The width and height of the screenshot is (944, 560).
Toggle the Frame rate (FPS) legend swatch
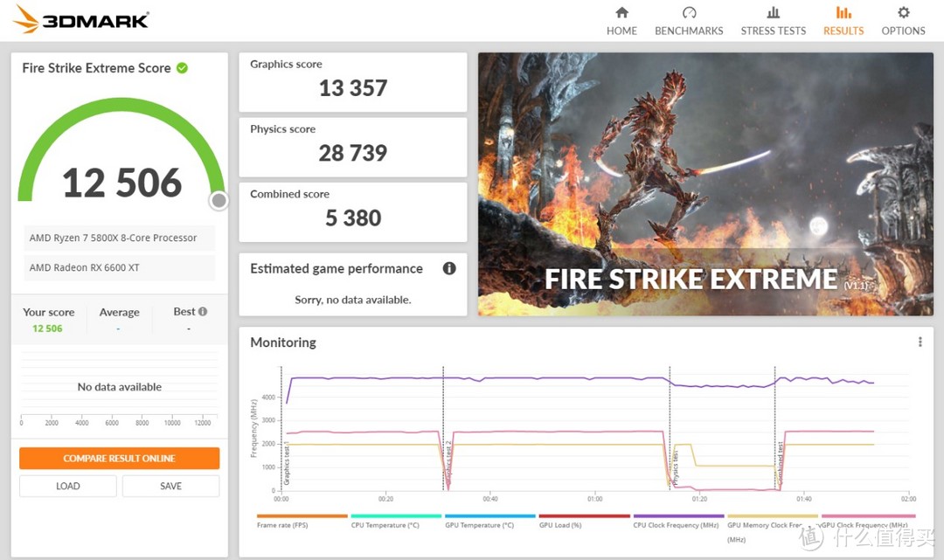click(302, 516)
